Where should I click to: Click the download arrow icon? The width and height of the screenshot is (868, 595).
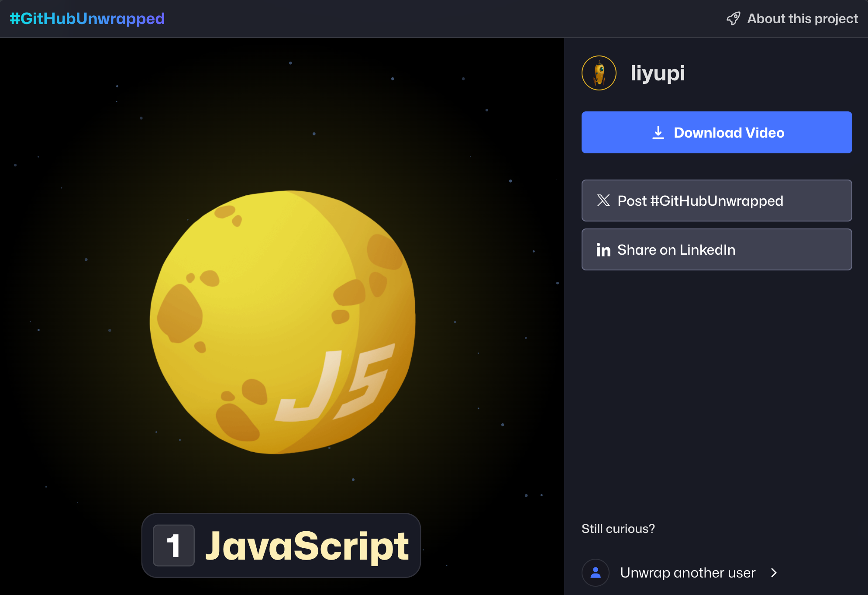[658, 132]
